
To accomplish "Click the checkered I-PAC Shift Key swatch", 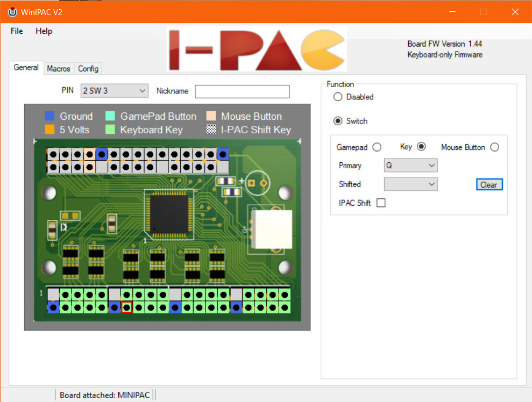I will (x=211, y=130).
